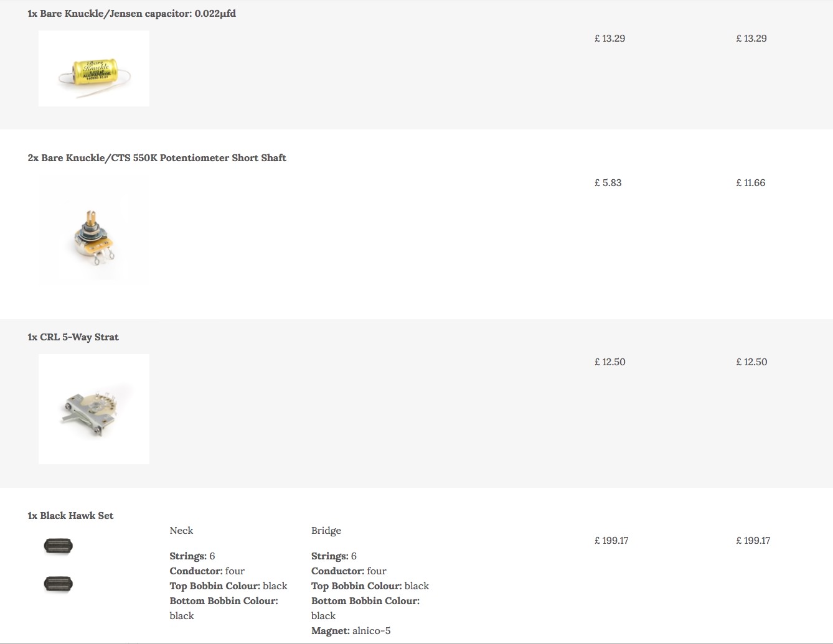
Task: Click the CRL 5-Way Strat item title
Action: (73, 337)
